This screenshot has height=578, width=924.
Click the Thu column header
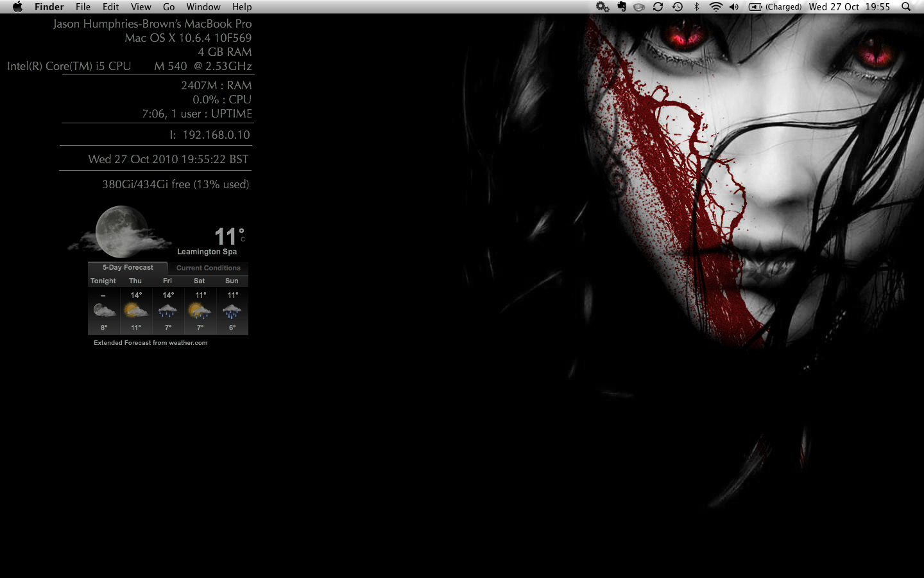pyautogui.click(x=135, y=281)
